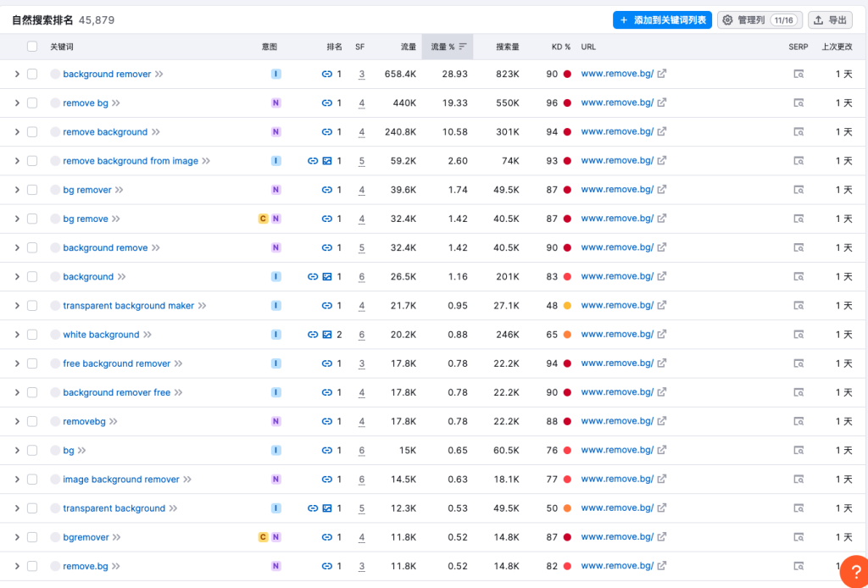This screenshot has height=588, width=868.
Task: Expand the remove.bg row
Action: coord(17,566)
